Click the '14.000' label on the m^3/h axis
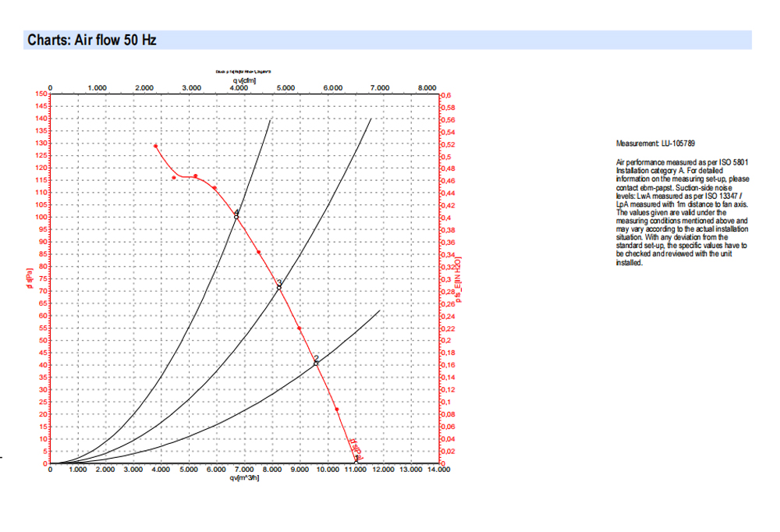The height and width of the screenshot is (532, 780). click(x=438, y=470)
